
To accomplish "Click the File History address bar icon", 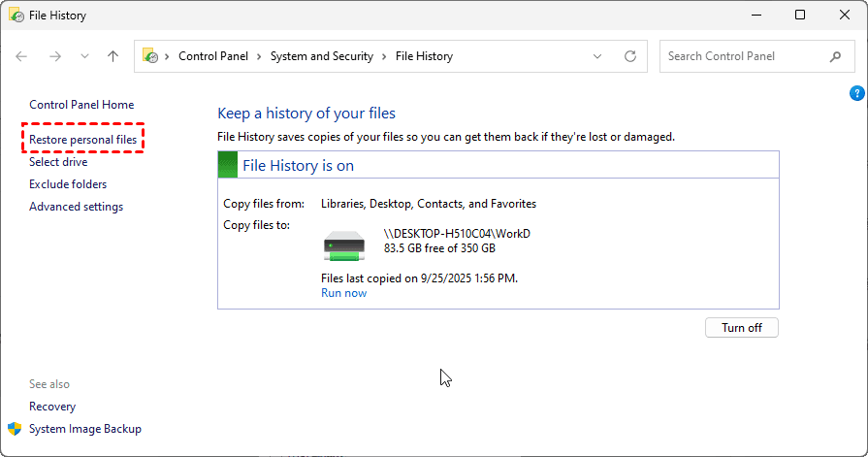I will click(150, 56).
